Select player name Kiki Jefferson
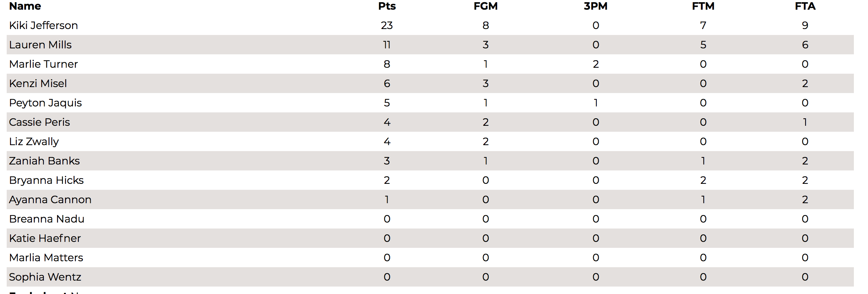This screenshot has height=294, width=868. coord(43,25)
